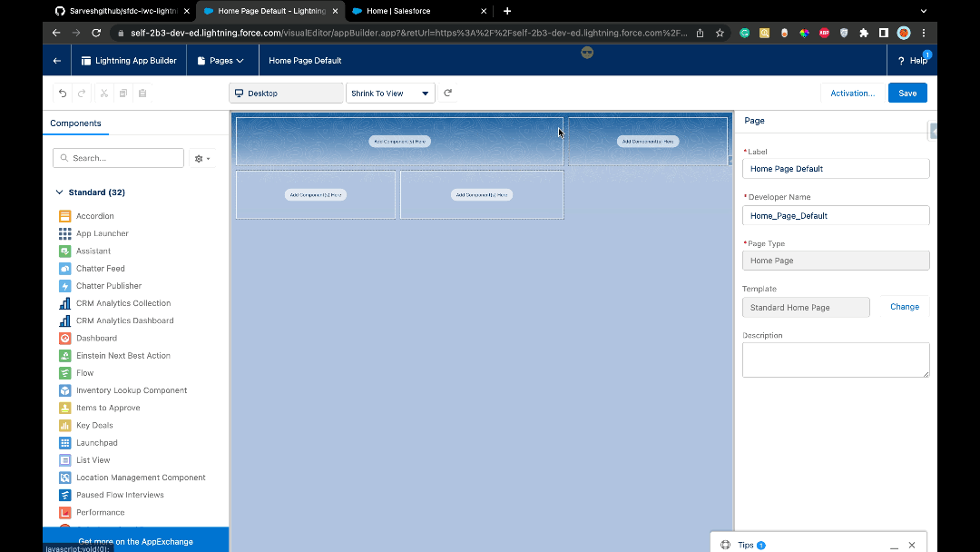Select the Chatter Publisher component icon

pos(65,286)
